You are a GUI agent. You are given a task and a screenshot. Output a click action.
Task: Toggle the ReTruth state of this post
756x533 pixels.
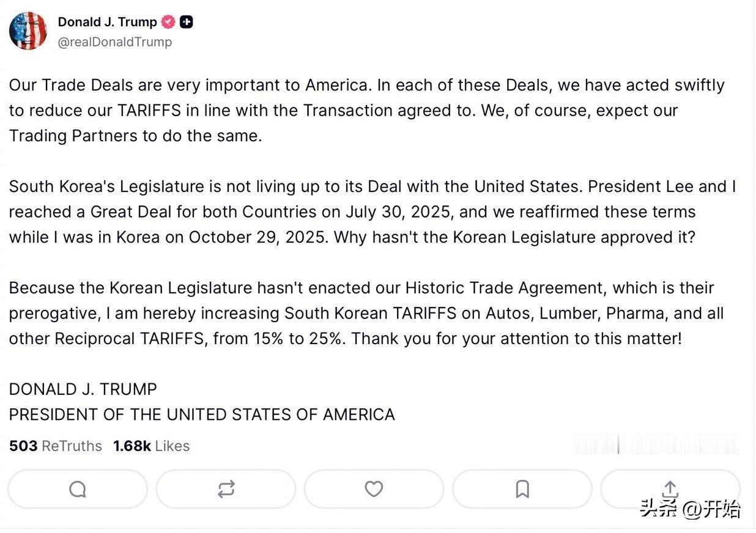click(x=226, y=489)
